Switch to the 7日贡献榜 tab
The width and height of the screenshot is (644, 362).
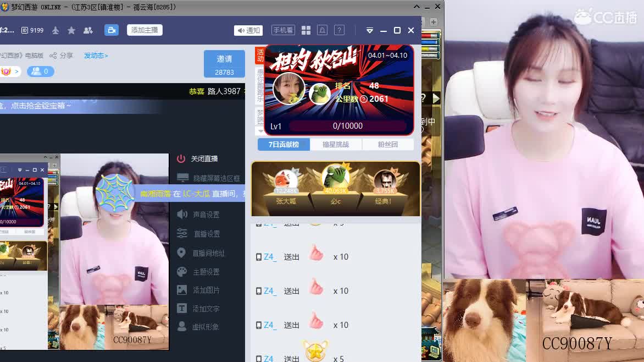click(x=284, y=144)
